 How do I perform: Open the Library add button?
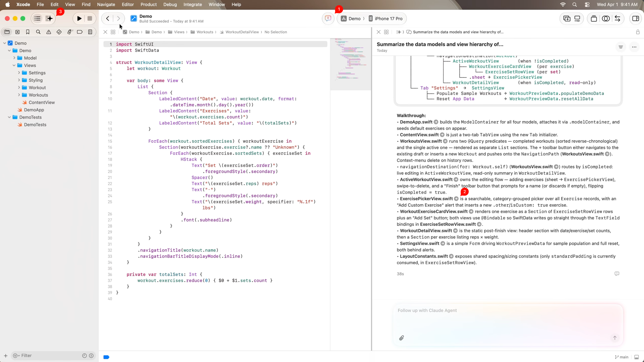pos(567,18)
